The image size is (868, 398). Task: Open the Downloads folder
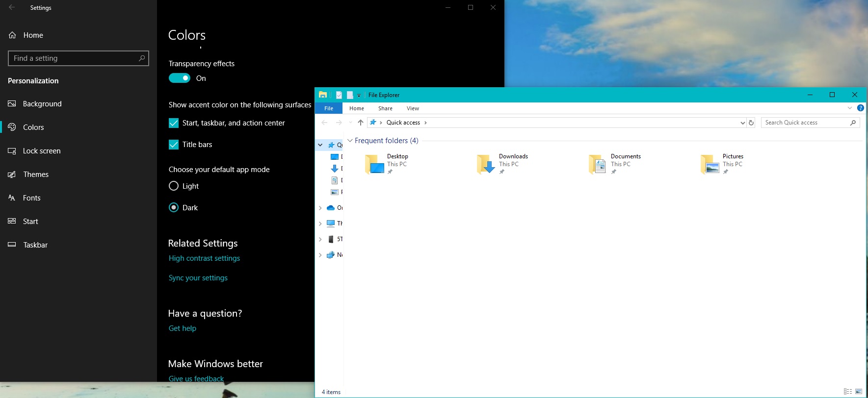coord(502,164)
